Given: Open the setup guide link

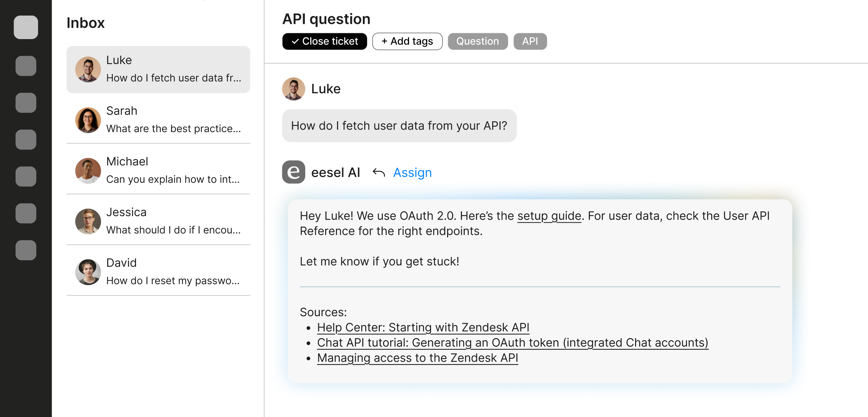Looking at the screenshot, I should (x=549, y=216).
